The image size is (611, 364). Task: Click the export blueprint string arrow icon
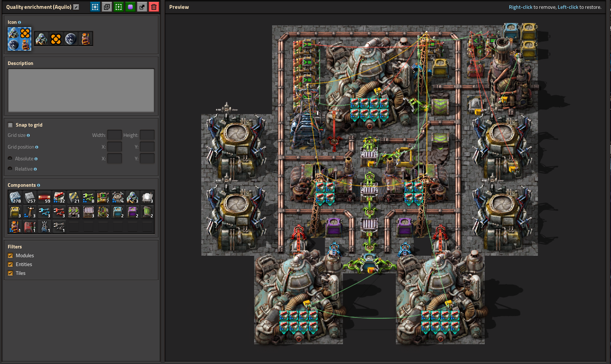pos(142,7)
